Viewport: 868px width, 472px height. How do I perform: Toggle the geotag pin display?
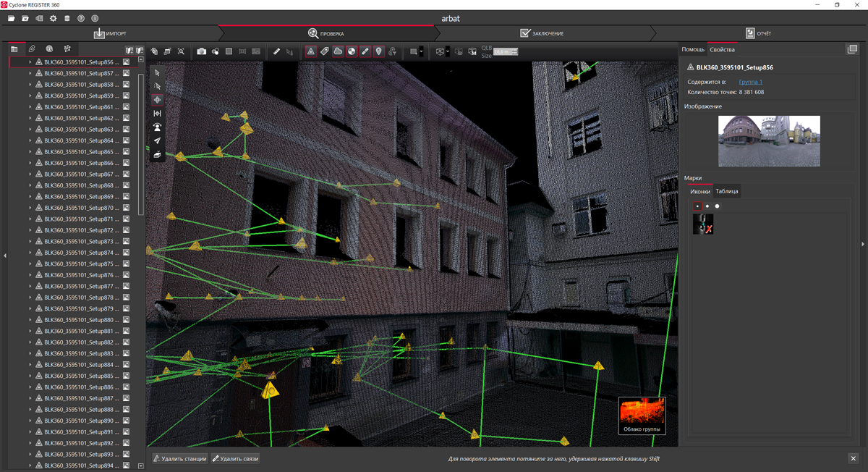click(x=378, y=51)
